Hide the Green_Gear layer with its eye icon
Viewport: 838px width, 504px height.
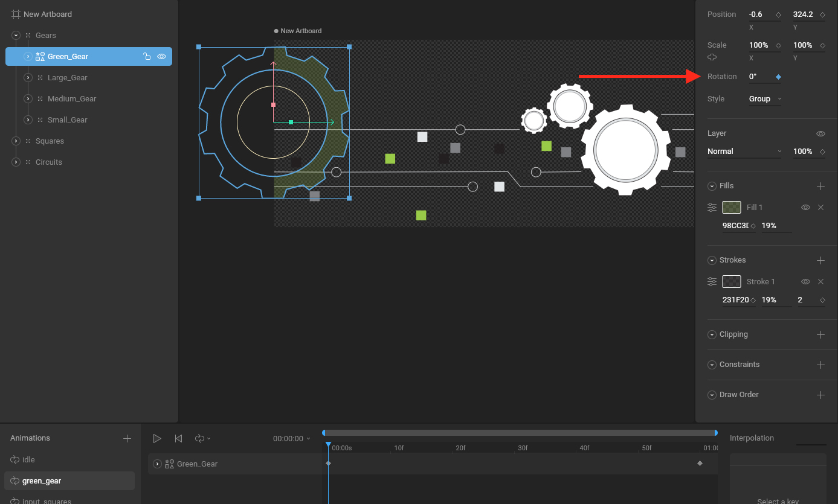[x=161, y=56]
